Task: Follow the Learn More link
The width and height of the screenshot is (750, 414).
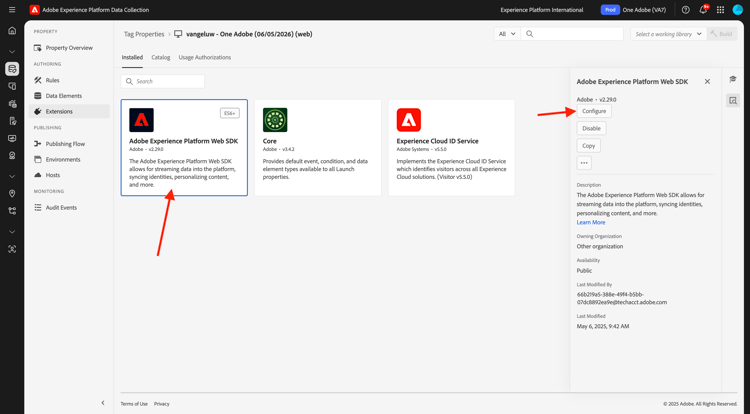Action: click(x=591, y=222)
